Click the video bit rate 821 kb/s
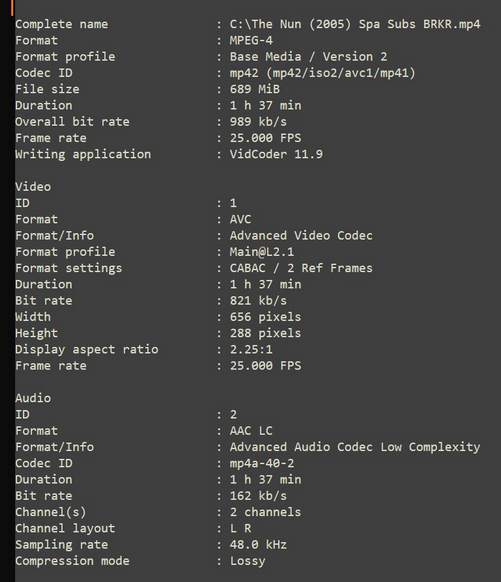 click(x=258, y=301)
